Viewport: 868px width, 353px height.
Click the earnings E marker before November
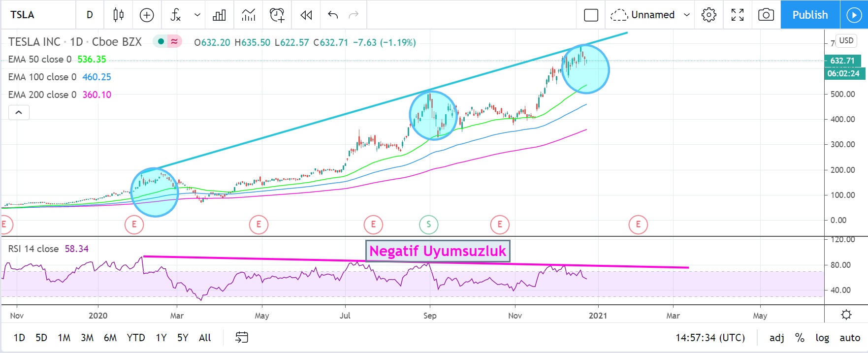(500, 225)
